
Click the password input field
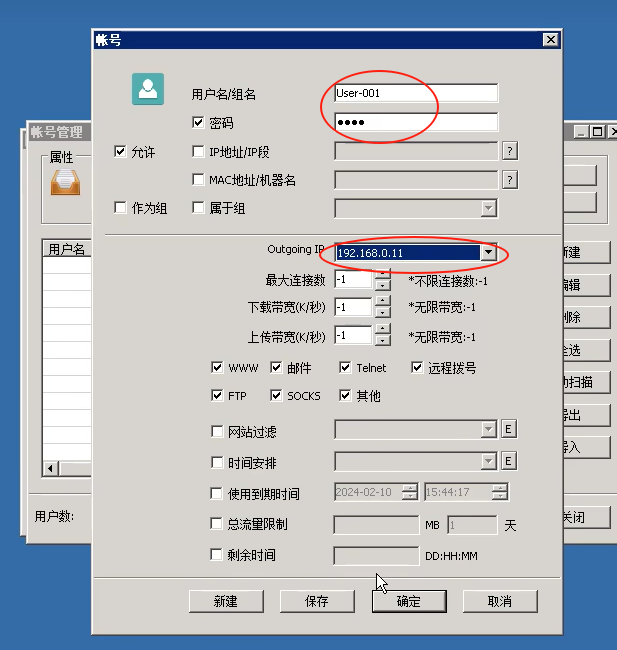pos(416,122)
